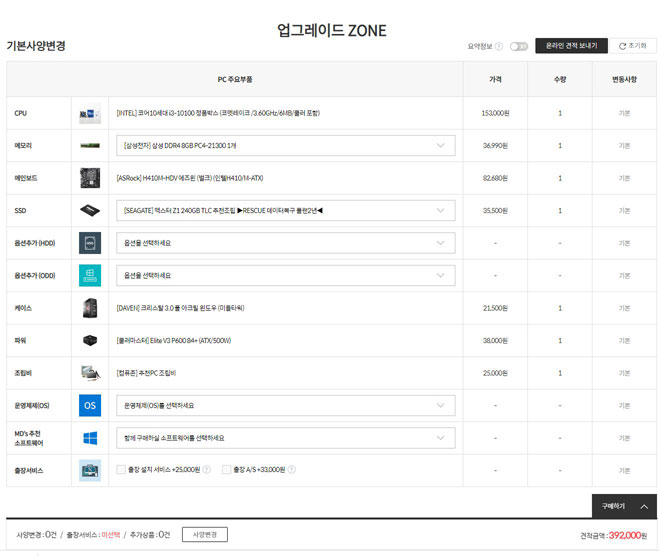Click the total estimate 392,000원
The width and height of the screenshot is (660, 556).
coord(628,535)
